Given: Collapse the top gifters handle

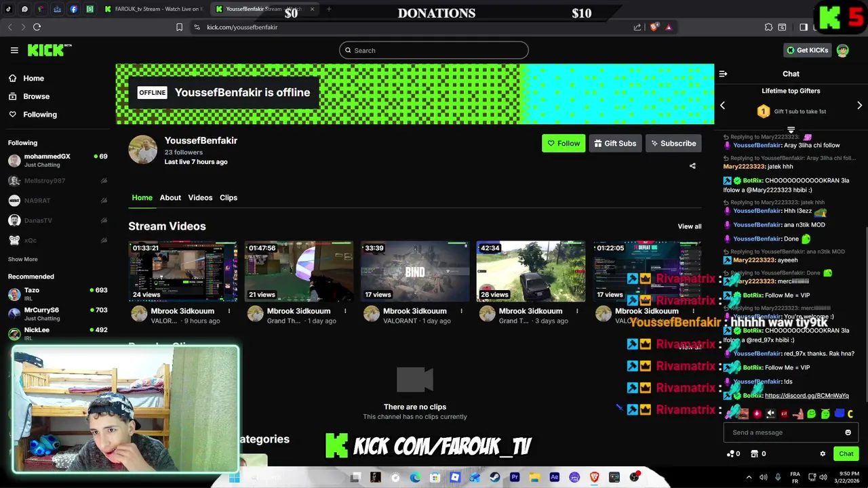Looking at the screenshot, I should tap(791, 129).
